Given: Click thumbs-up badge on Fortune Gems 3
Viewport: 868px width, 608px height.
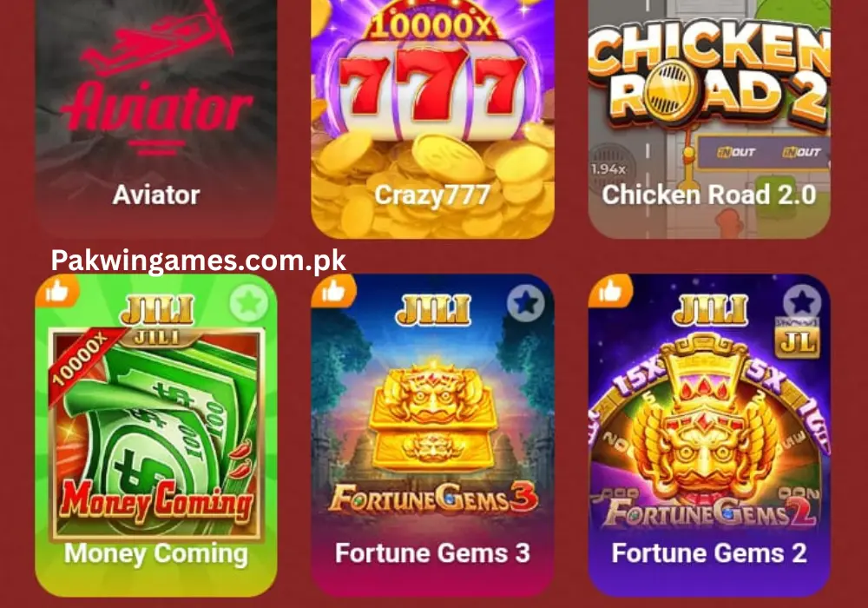Looking at the screenshot, I should pos(332,291).
